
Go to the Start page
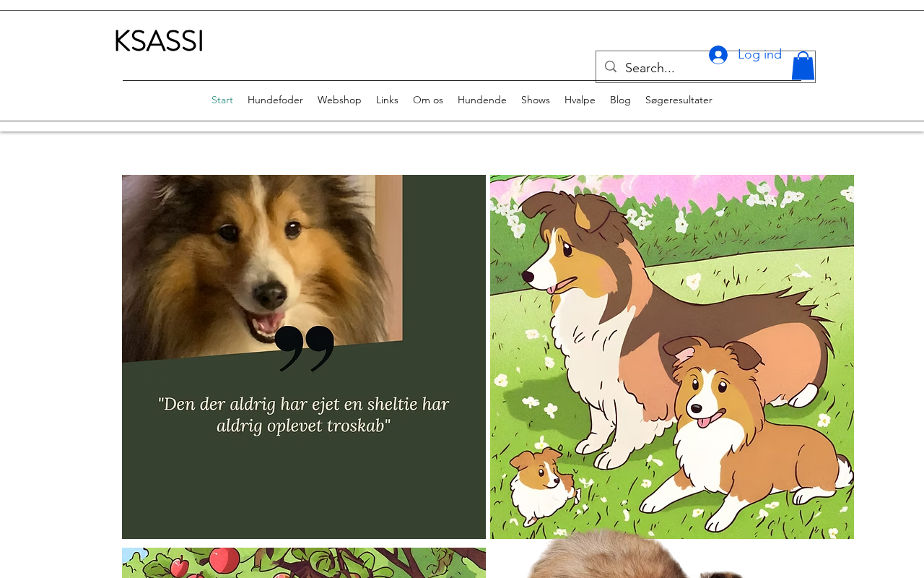222,100
